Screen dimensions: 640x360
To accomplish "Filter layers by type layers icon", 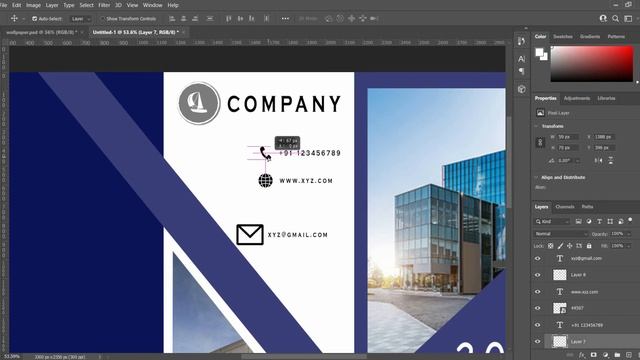I will click(599, 222).
